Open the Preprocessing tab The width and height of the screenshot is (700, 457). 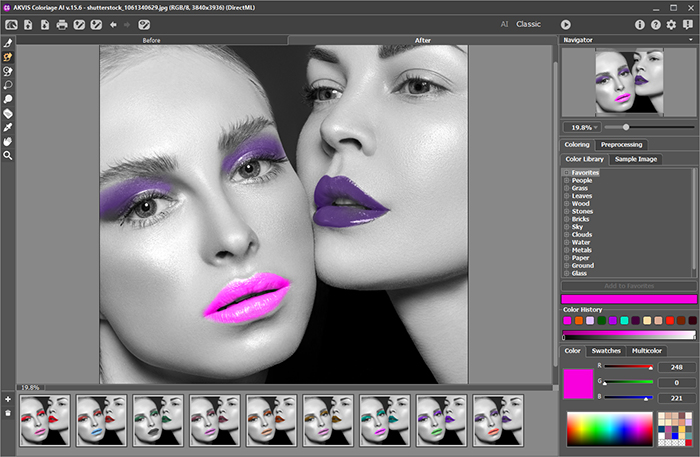(623, 145)
